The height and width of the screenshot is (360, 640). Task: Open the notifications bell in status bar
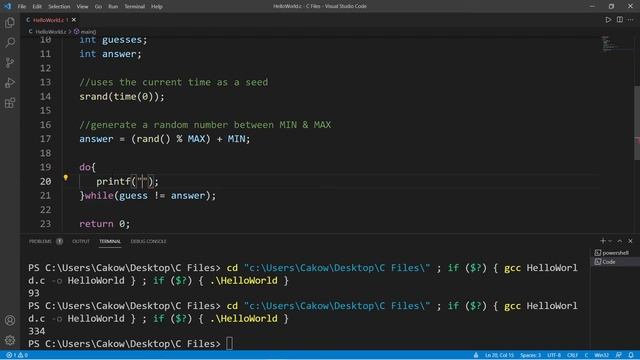[x=631, y=355]
